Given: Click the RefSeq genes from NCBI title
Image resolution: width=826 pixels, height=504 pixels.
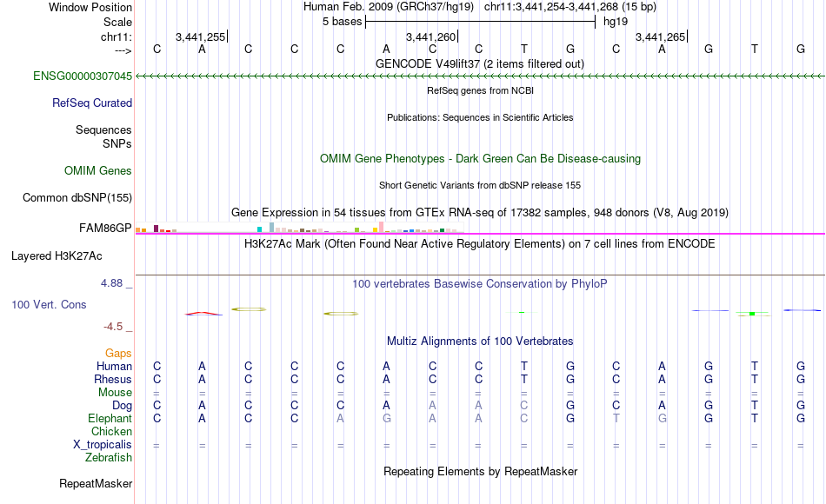Looking at the screenshot, I should point(481,90).
